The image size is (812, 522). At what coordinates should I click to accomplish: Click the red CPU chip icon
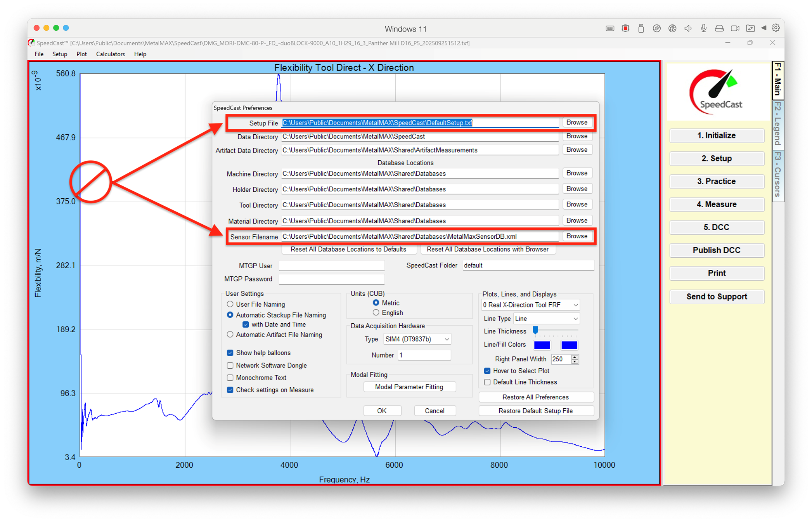(625, 28)
